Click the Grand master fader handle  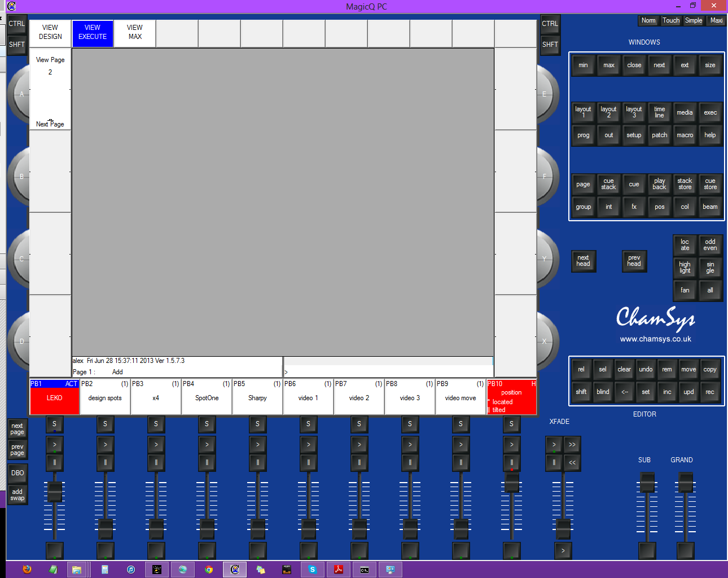(x=686, y=483)
